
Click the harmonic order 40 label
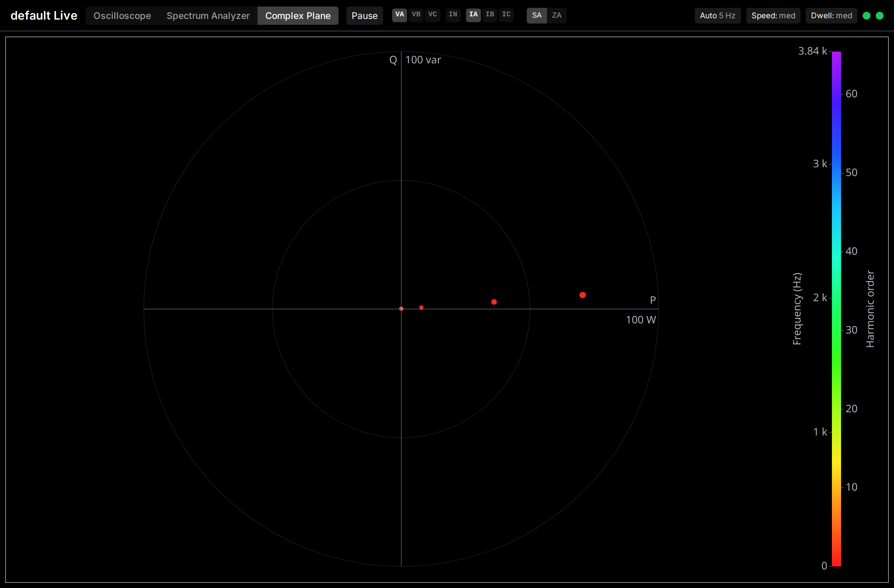[x=852, y=251]
